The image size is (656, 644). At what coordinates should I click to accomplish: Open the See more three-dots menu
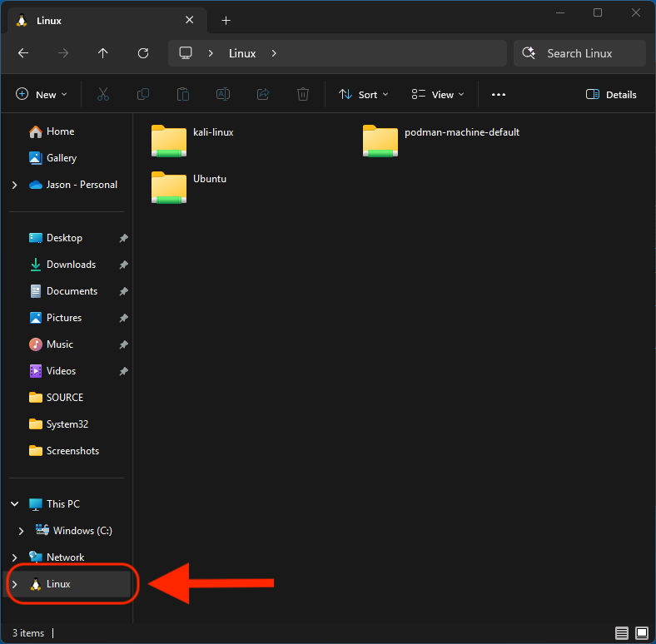499,95
